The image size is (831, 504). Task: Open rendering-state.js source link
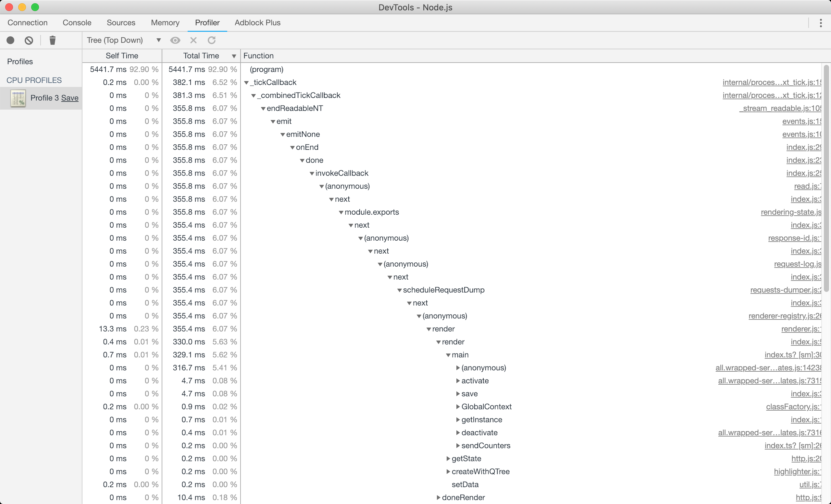coord(791,212)
